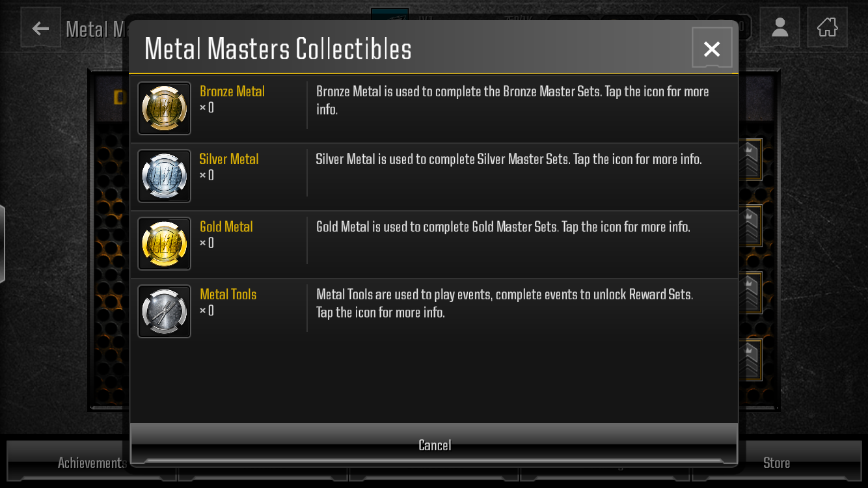Open the Store tab
The height and width of the screenshot is (488, 868).
tap(776, 463)
